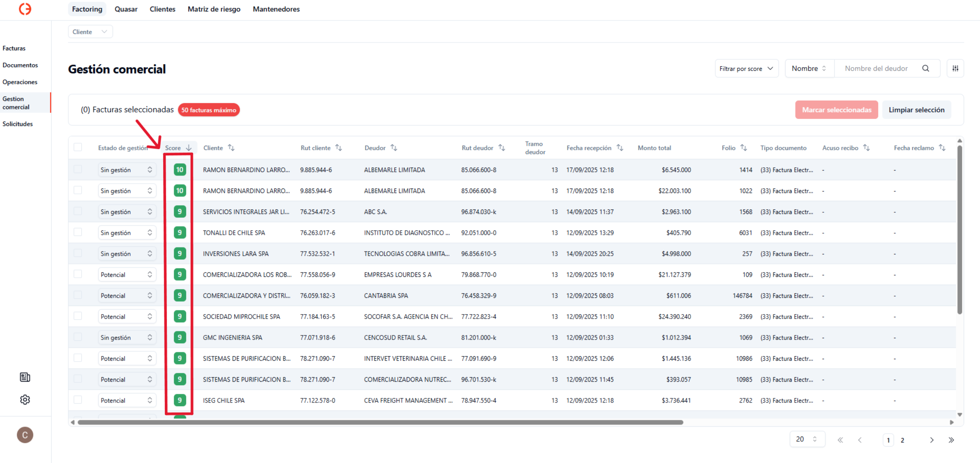980x463 pixels.
Task: Click the horizontal table scrollbar
Action: pyautogui.click(x=380, y=422)
